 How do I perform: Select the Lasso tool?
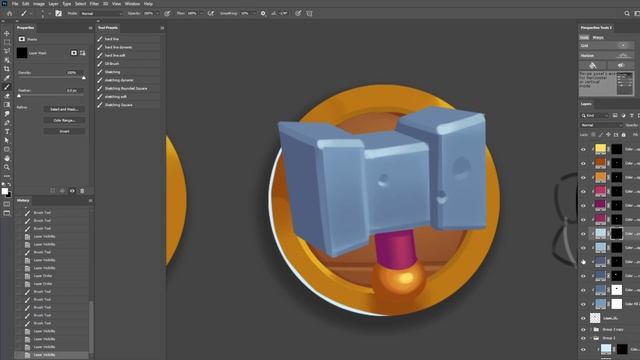click(x=7, y=51)
